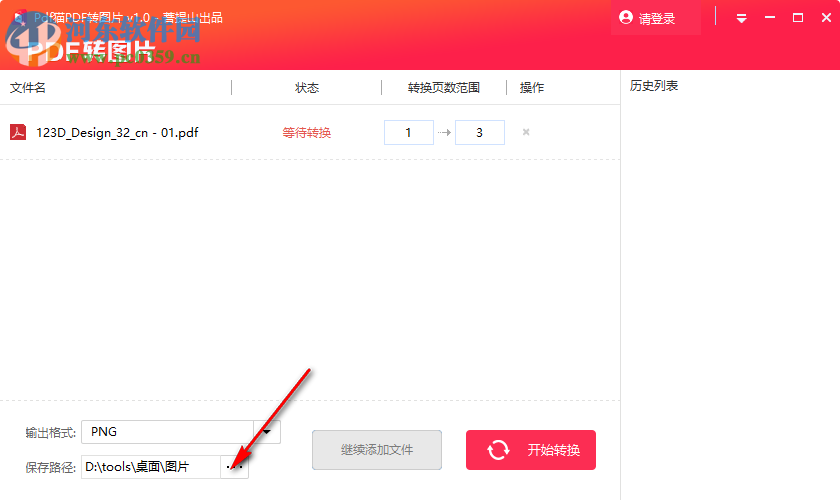Image resolution: width=840 pixels, height=500 pixels.
Task: Click the refresh arrows icon on 开始转换
Action: pyautogui.click(x=498, y=450)
